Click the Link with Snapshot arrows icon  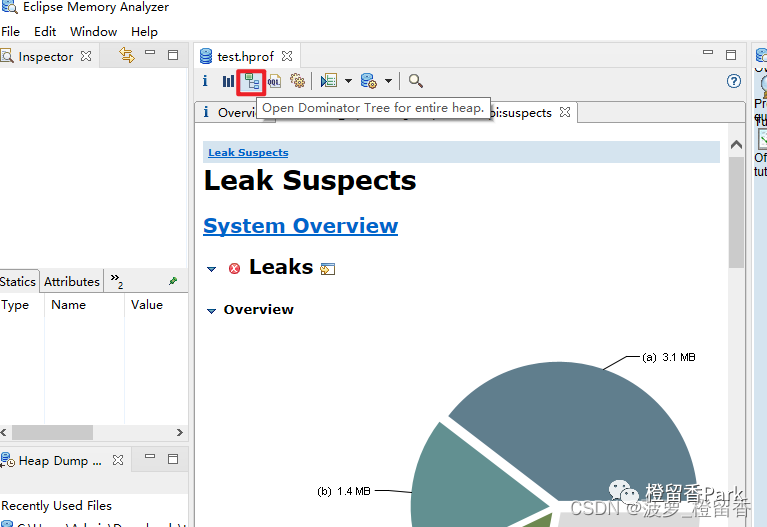127,55
